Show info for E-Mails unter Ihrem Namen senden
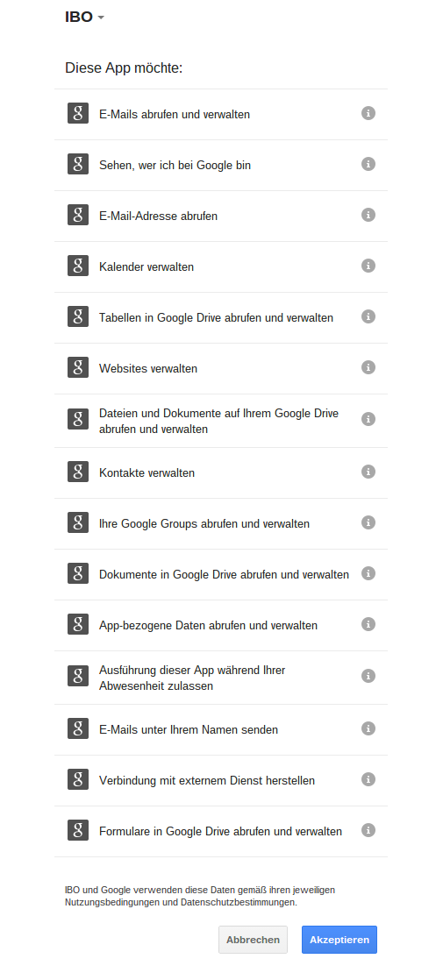 click(x=368, y=728)
